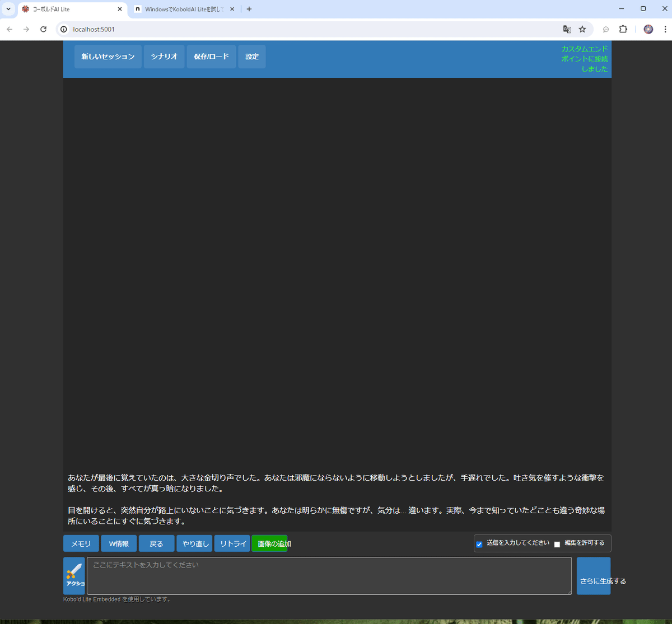Screen dimensions: 672x624
Task: Open a new browser tab
Action: coord(249,9)
